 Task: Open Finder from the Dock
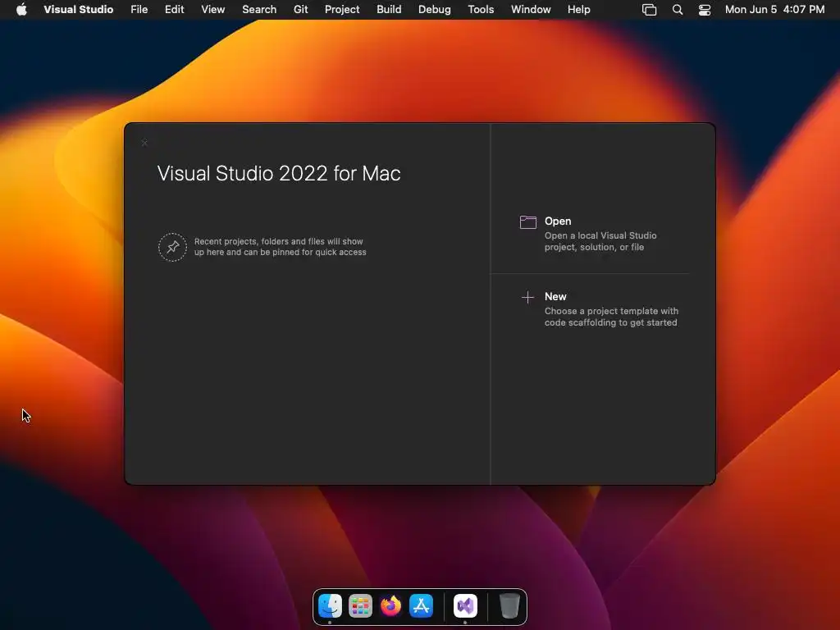click(330, 606)
